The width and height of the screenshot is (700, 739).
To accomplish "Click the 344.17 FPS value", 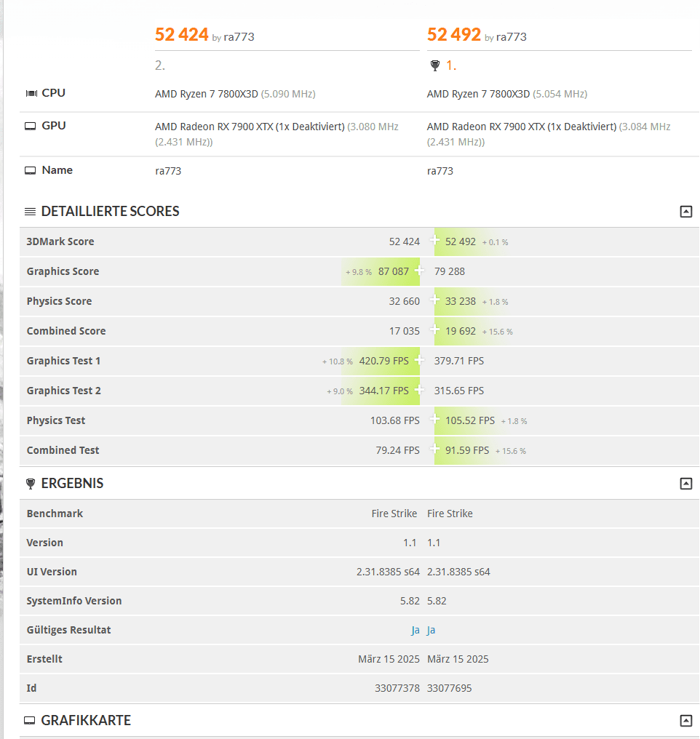I will point(384,391).
